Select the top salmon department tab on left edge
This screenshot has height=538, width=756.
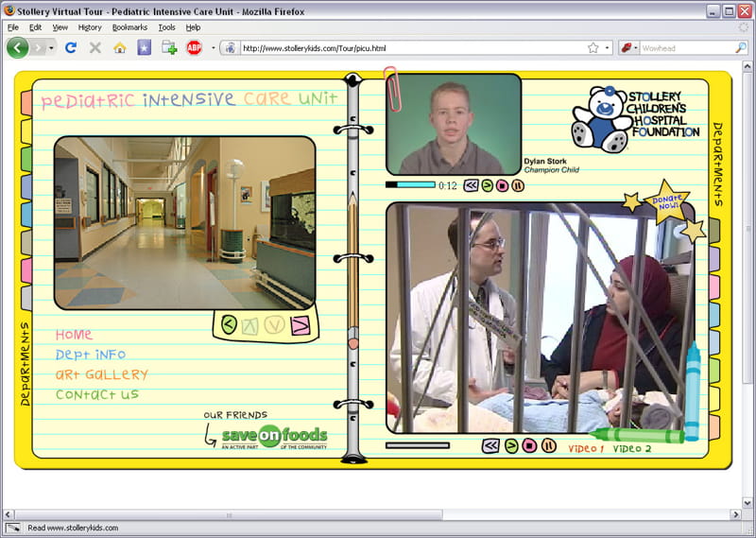(26, 103)
